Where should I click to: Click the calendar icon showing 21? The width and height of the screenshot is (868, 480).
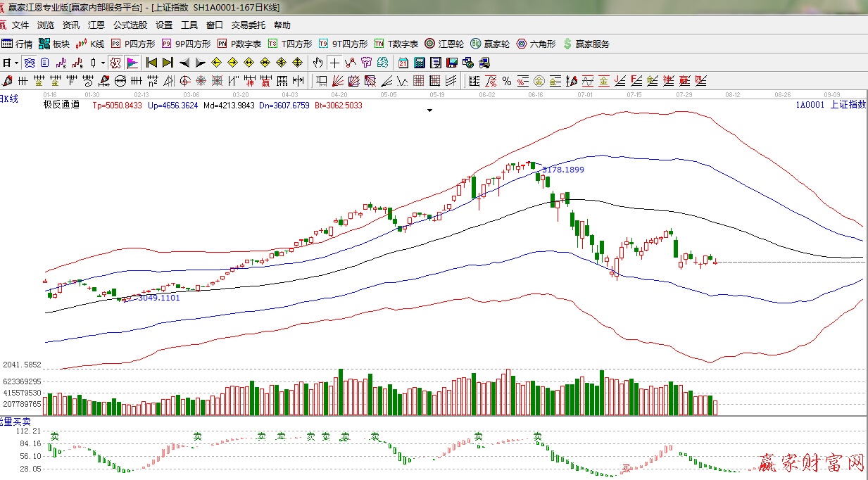coord(403,62)
